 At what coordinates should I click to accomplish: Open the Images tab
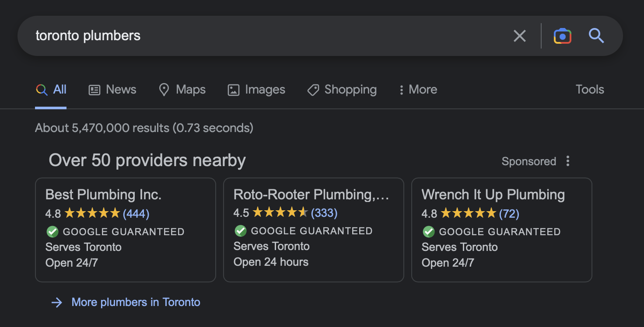(x=256, y=90)
